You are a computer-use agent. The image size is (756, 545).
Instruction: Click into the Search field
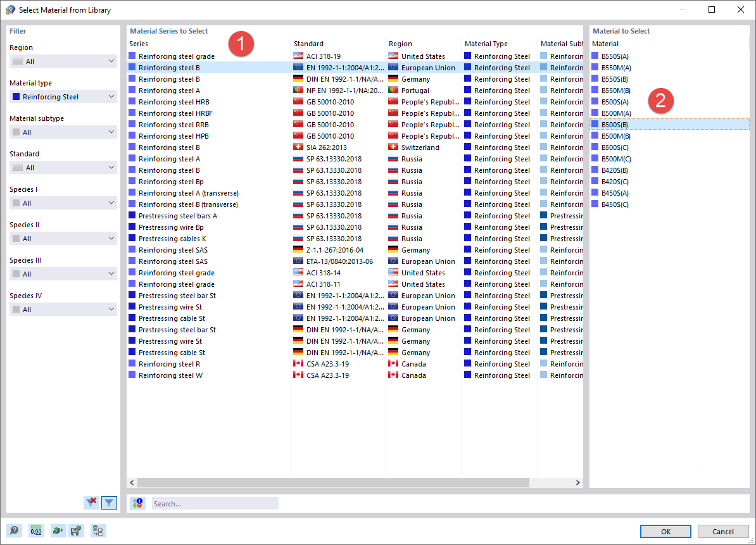(215, 504)
